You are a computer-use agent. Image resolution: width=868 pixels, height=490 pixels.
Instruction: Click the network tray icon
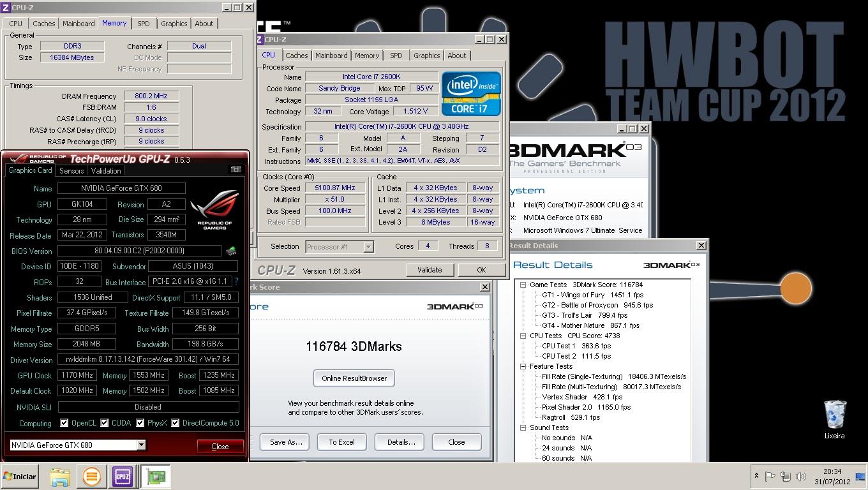(786, 476)
